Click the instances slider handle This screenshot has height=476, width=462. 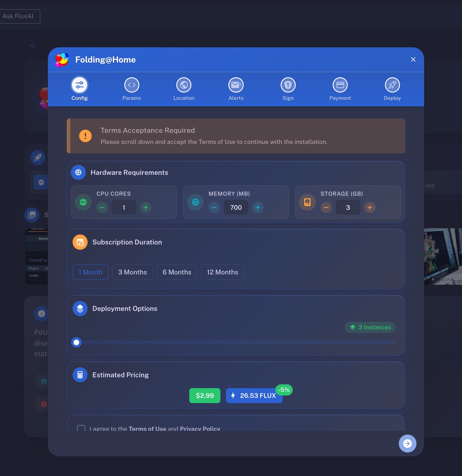click(76, 342)
